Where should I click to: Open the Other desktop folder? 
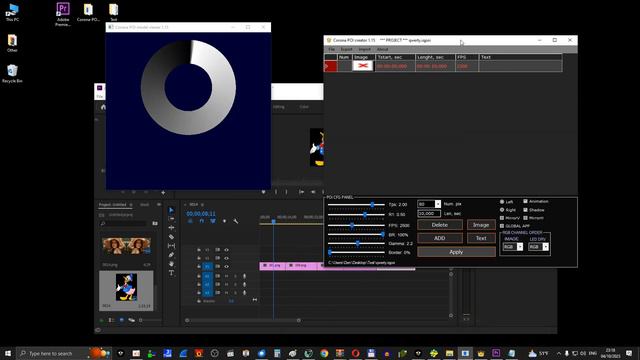12,43
